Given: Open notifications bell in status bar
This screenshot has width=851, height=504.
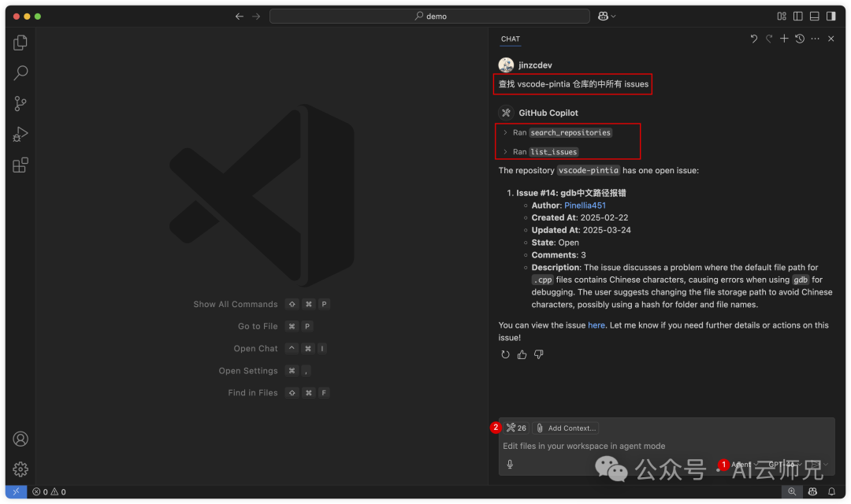Looking at the screenshot, I should (x=831, y=492).
